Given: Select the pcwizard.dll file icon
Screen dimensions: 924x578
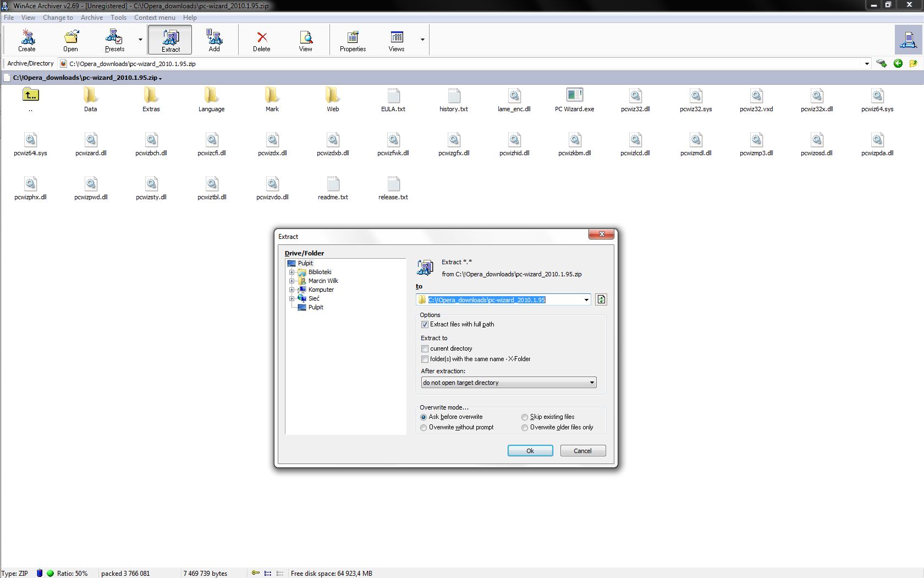Looking at the screenshot, I should click(x=91, y=139).
